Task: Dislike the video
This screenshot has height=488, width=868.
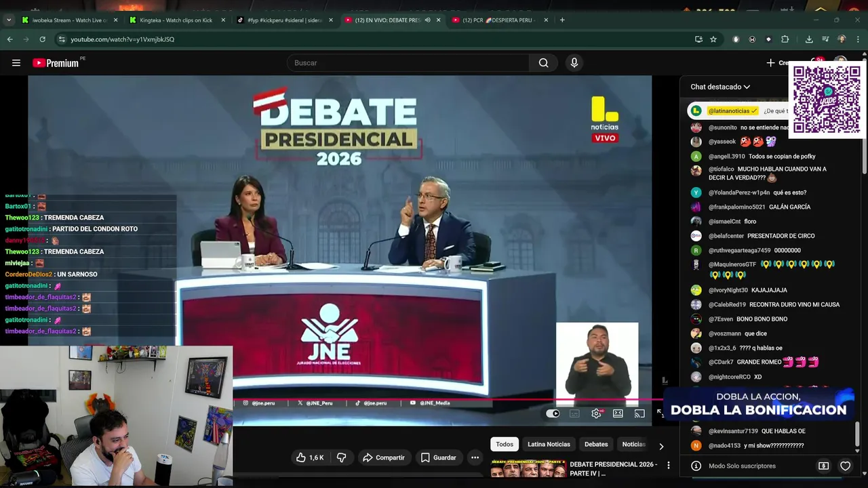Action: [342, 457]
